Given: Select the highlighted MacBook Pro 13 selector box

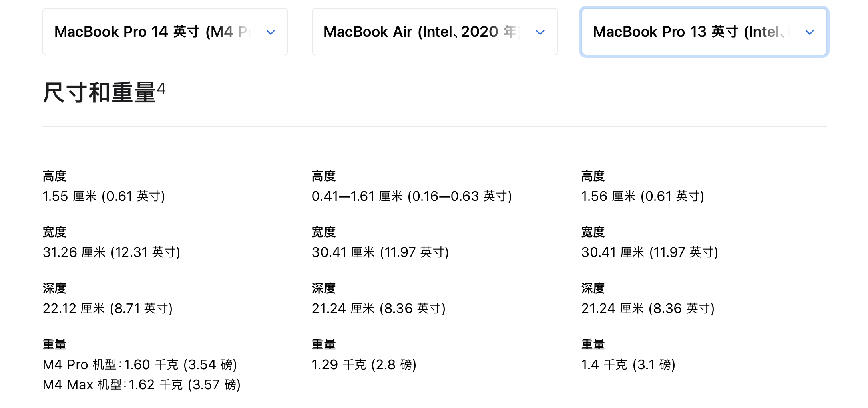Looking at the screenshot, I should pos(704,31).
